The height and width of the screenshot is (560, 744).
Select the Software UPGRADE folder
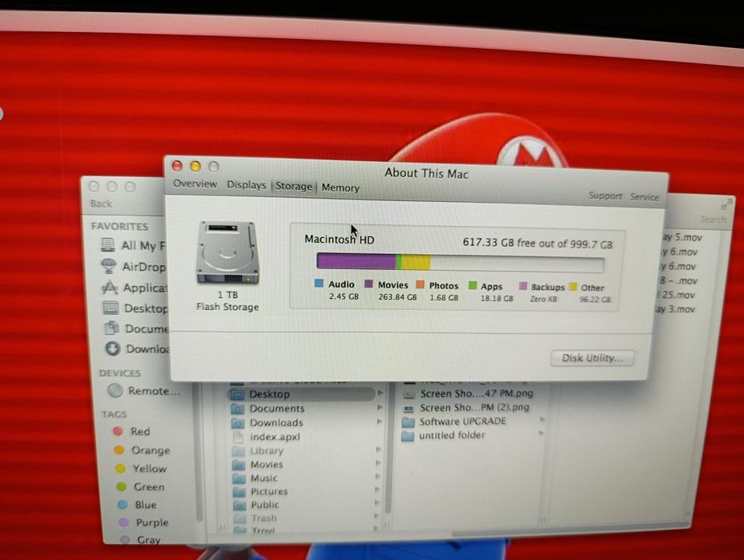(x=453, y=421)
